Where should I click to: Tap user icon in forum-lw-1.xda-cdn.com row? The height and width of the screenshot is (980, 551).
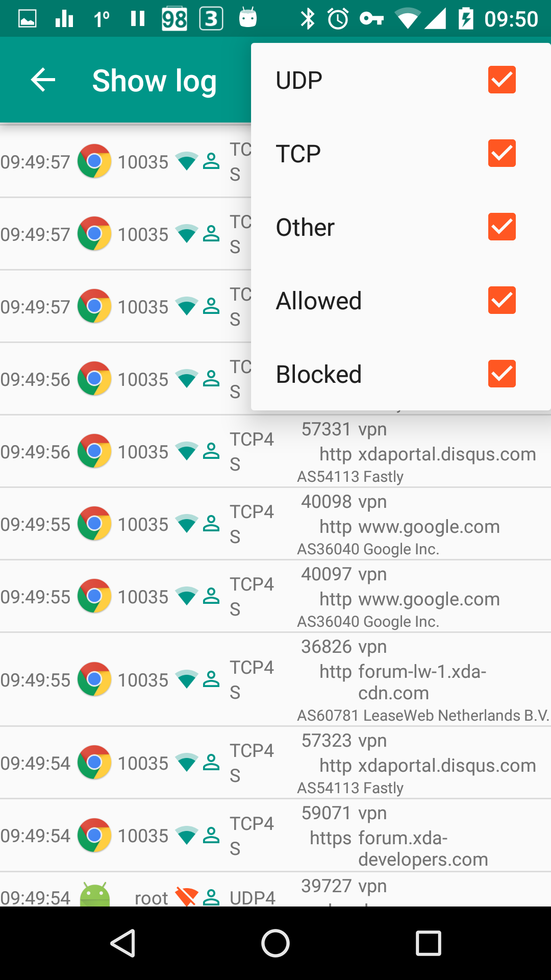coord(211,679)
